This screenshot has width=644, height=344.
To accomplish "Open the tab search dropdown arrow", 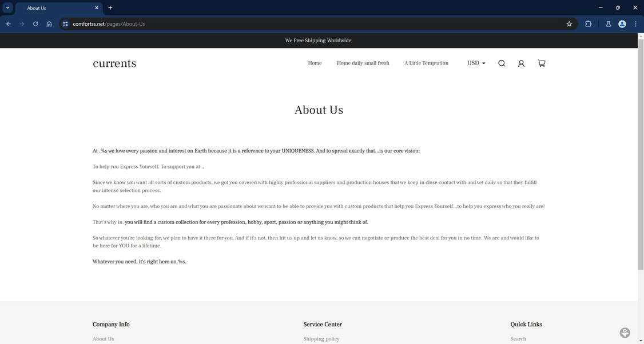I will click(x=7, y=8).
